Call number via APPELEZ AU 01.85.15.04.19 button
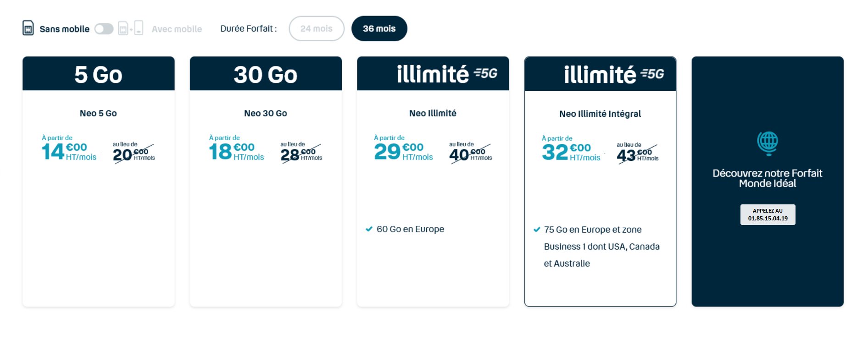The image size is (868, 340). [x=767, y=214]
